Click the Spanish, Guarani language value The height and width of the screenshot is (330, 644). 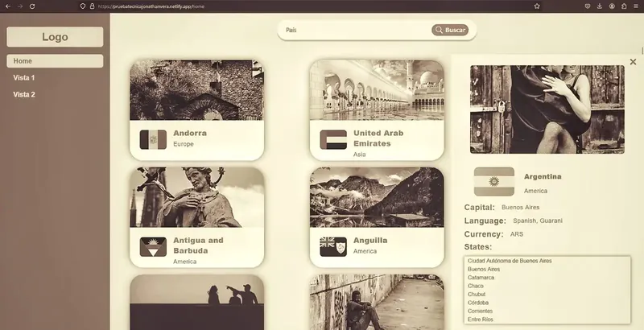pyautogui.click(x=538, y=221)
